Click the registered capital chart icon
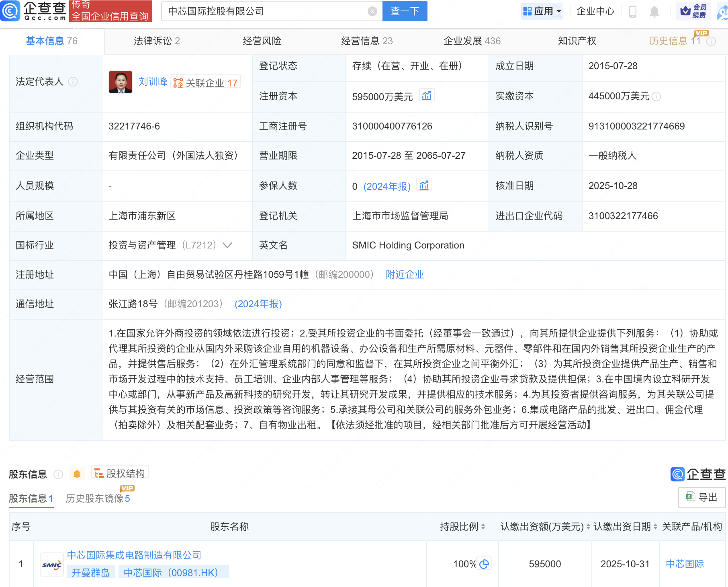Image resolution: width=728 pixels, height=587 pixels. [427, 96]
